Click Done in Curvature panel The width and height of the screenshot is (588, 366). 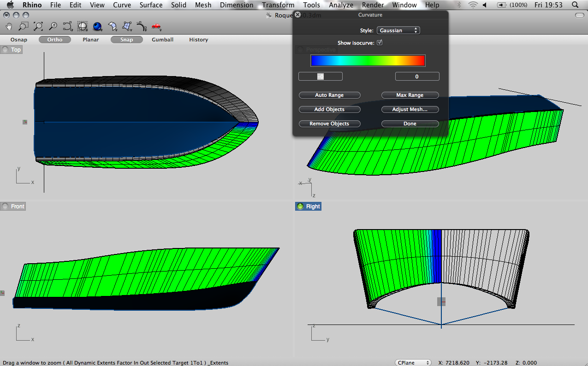410,124
